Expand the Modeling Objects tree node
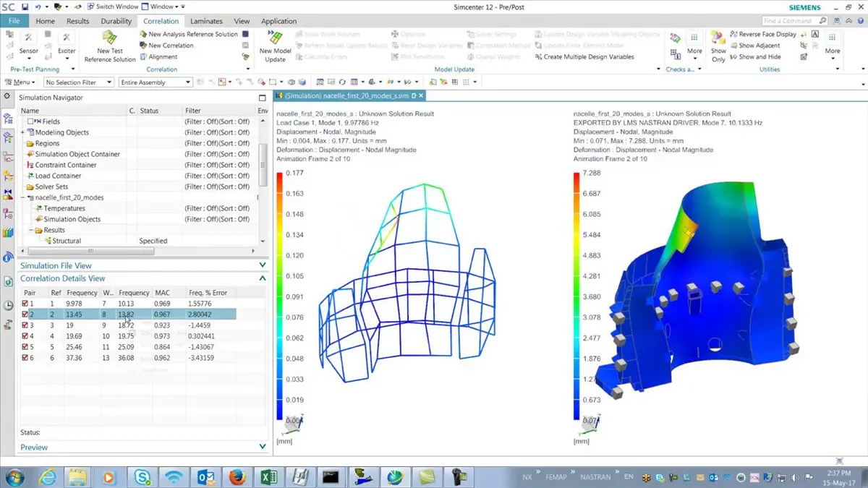Screen dimensions: 868x488 [x=23, y=132]
